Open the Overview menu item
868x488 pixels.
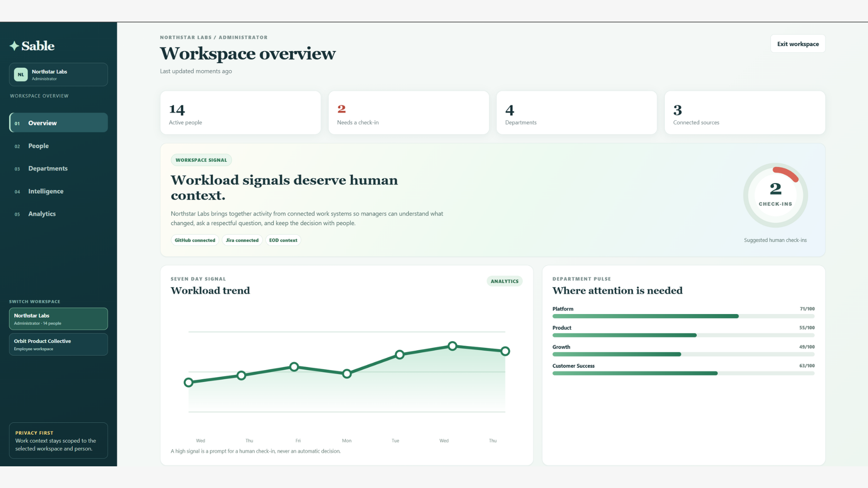tap(58, 123)
